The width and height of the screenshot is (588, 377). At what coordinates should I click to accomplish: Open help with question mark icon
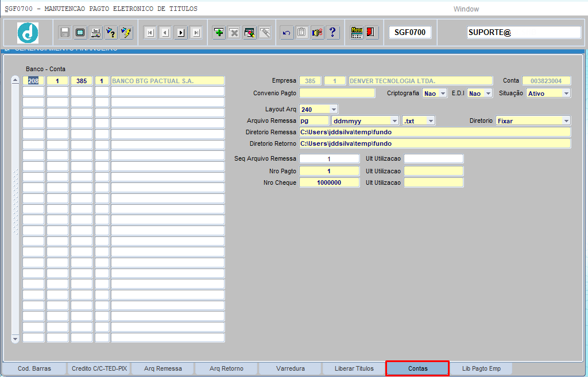click(x=332, y=33)
